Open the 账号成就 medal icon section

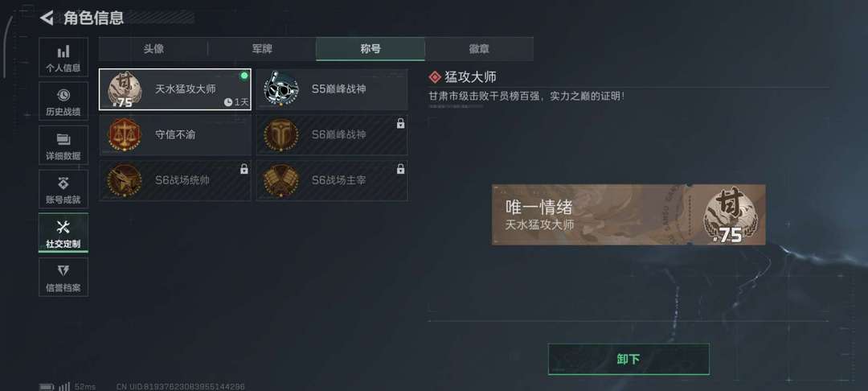(63, 189)
